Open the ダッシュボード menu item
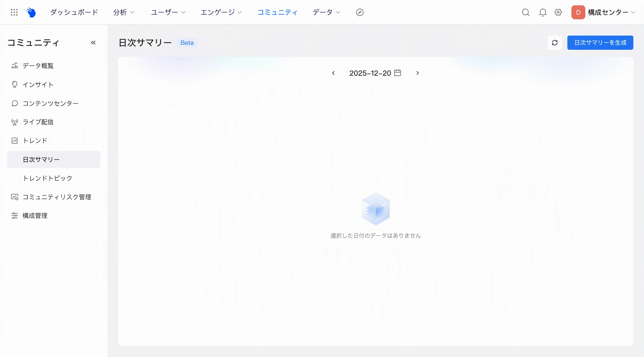Viewport: 644px width, 357px height. coord(74,12)
